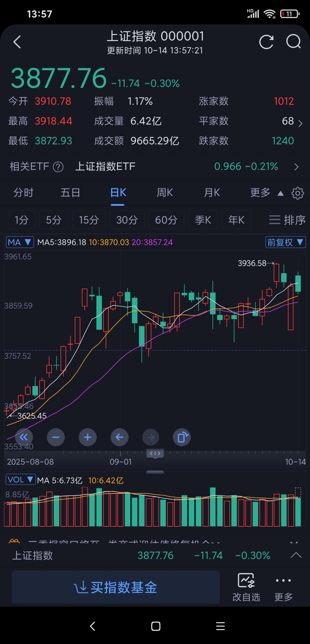The image size is (310, 644).
Task: Tap the chart range slider handle
Action: click(x=155, y=453)
